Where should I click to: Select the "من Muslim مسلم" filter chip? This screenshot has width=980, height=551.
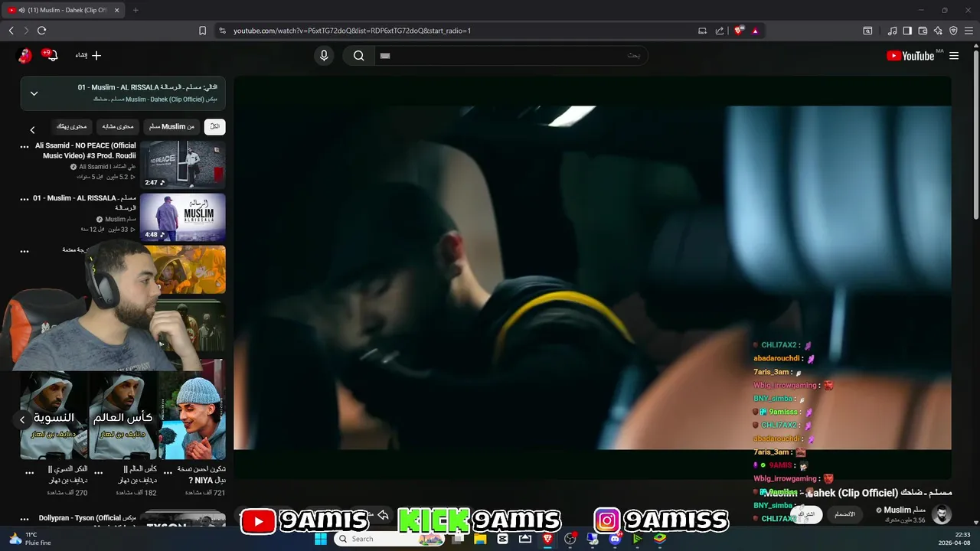(x=172, y=126)
